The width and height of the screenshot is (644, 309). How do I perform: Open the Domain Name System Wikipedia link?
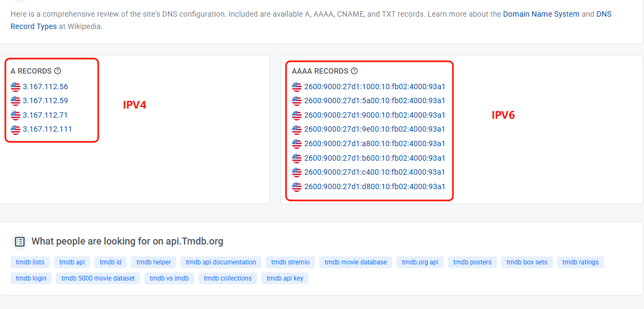click(541, 14)
